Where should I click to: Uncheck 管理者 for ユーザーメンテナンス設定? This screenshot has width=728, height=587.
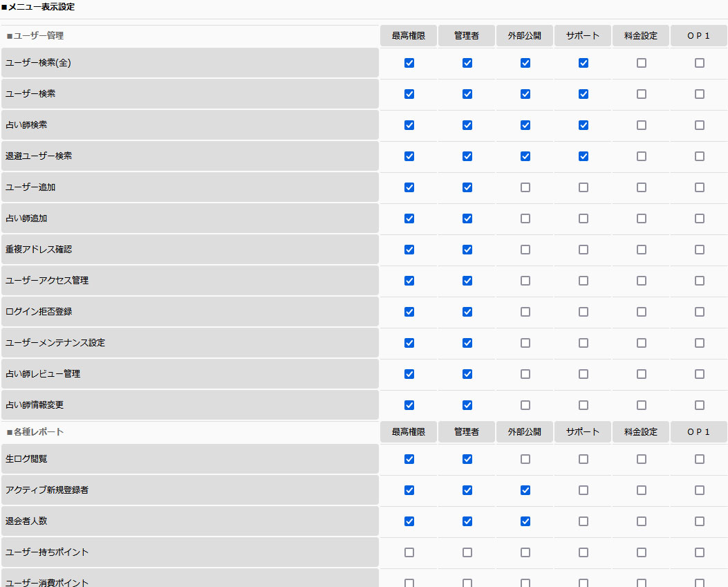467,343
